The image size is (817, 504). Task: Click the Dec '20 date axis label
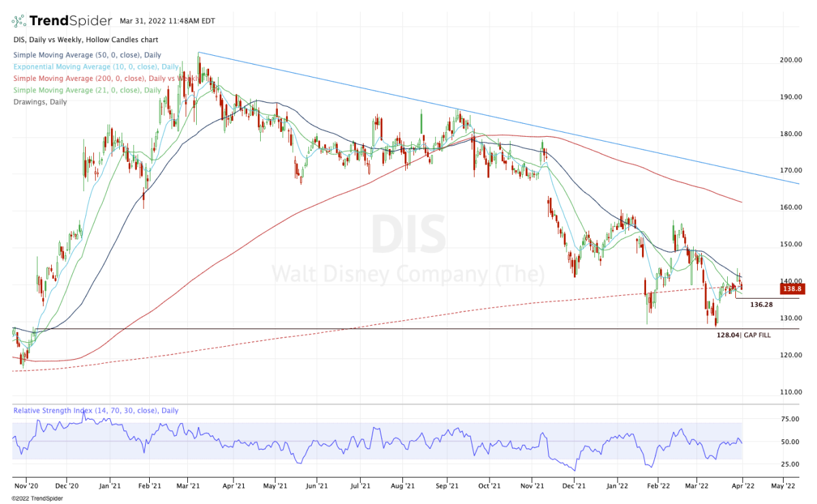click(67, 486)
